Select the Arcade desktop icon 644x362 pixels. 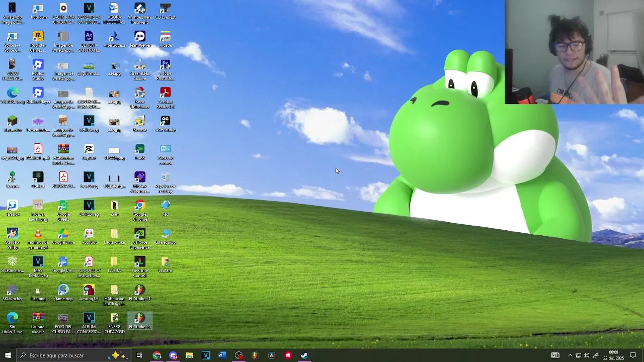point(166,40)
